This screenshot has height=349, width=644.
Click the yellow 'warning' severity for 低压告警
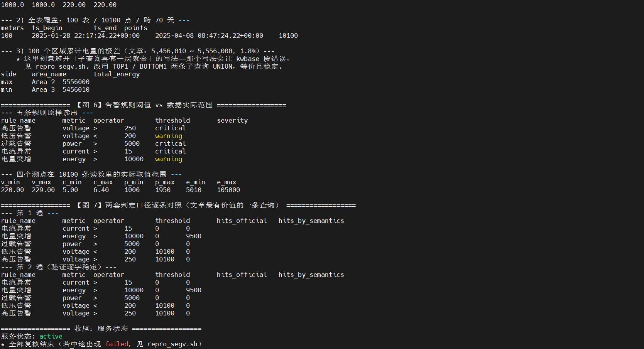(169, 136)
